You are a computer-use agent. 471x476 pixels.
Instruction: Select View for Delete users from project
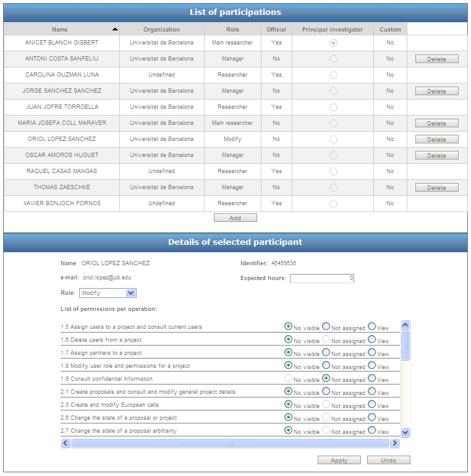pos(371,339)
